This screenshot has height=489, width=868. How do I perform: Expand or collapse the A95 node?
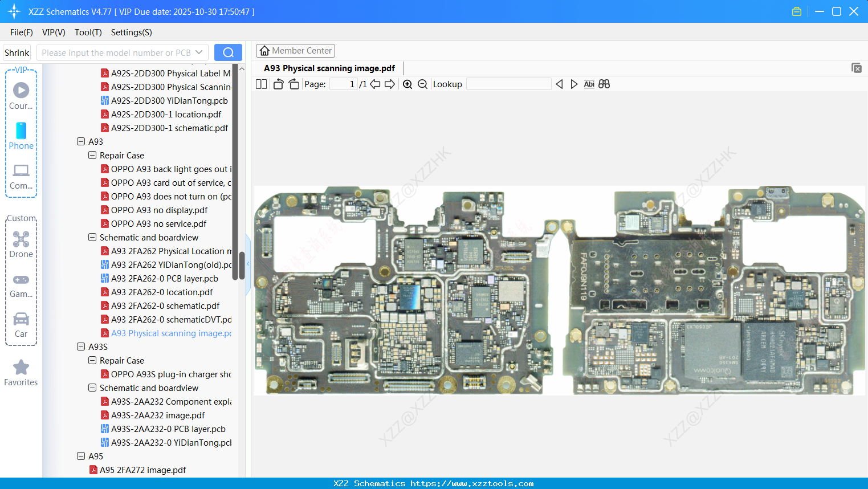click(x=81, y=456)
